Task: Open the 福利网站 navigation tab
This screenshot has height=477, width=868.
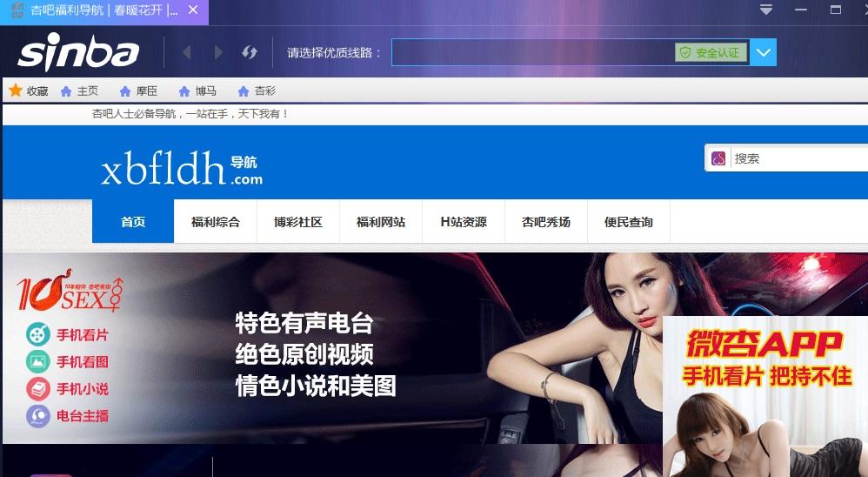Action: [x=381, y=222]
